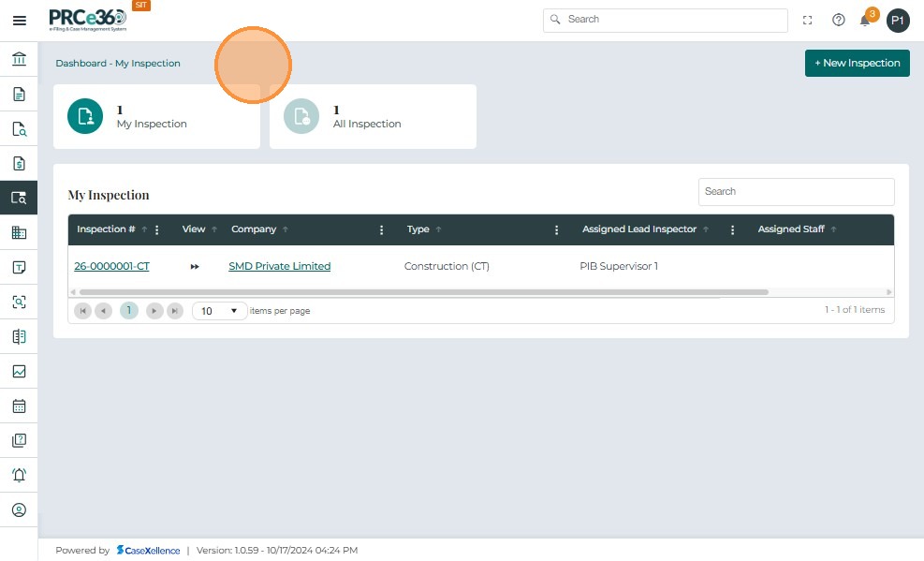924x561 pixels.
Task: Open the items per page dropdown
Action: [x=219, y=311]
